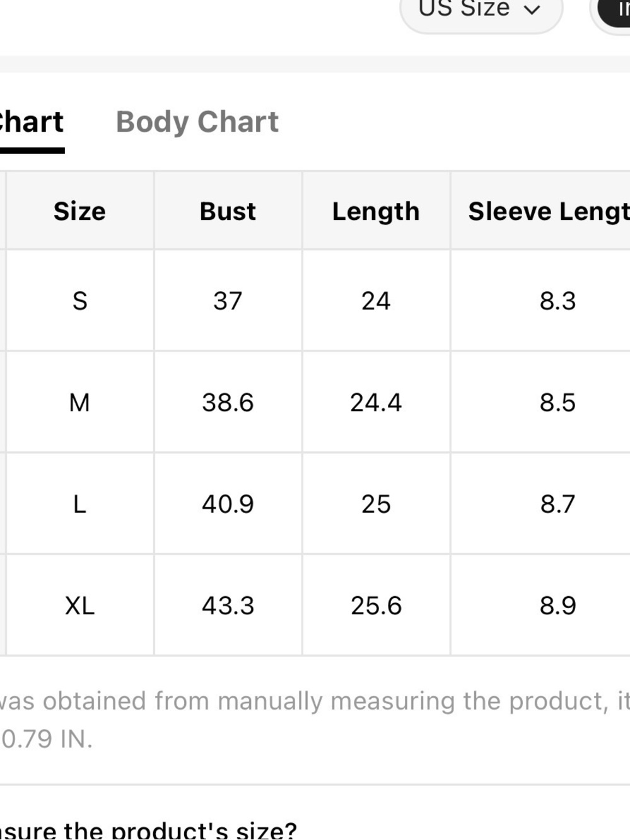Click the Length column header
Viewport: 630px width, 840px height.
coord(376,211)
